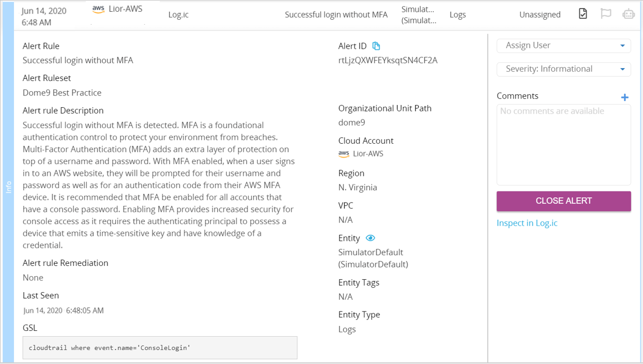The width and height of the screenshot is (643, 364).
Task: Click the Successful login without MFA header title
Action: tap(336, 15)
